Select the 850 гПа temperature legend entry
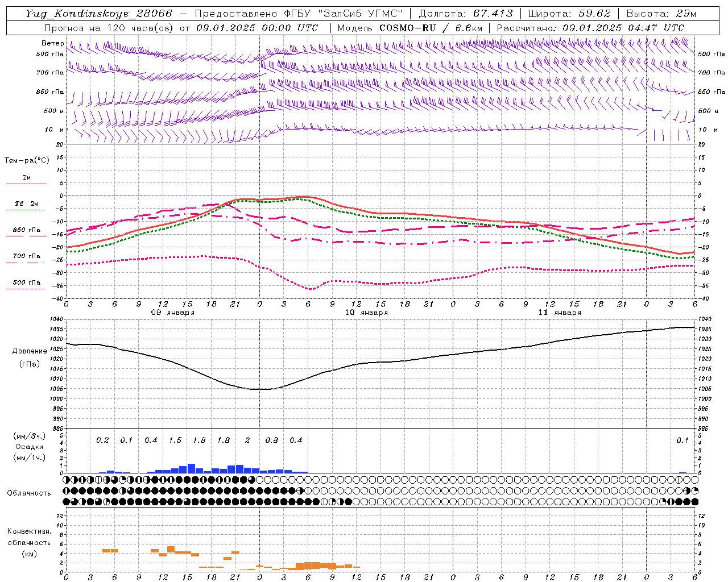728x582 pixels. [x=26, y=230]
